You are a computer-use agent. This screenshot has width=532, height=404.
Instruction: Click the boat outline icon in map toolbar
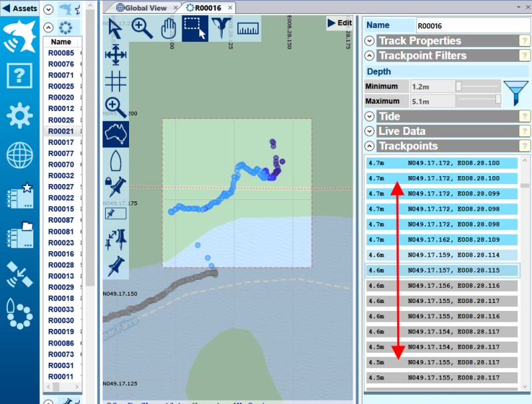coord(116,160)
